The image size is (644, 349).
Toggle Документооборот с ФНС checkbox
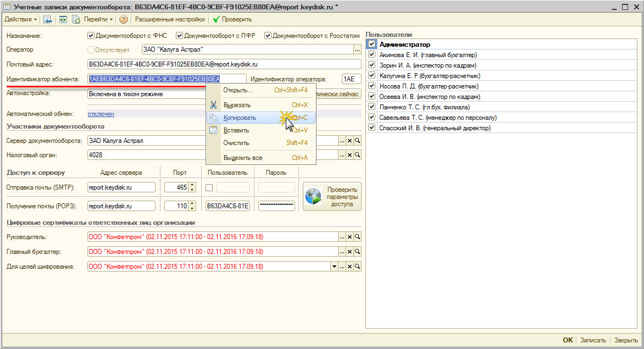point(91,36)
